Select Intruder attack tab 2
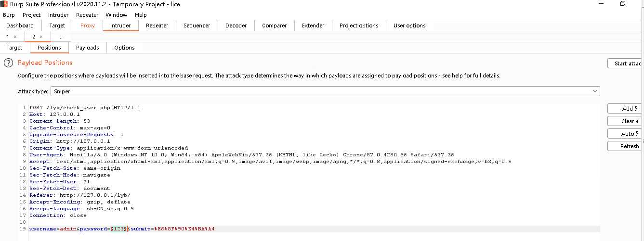 [x=34, y=37]
